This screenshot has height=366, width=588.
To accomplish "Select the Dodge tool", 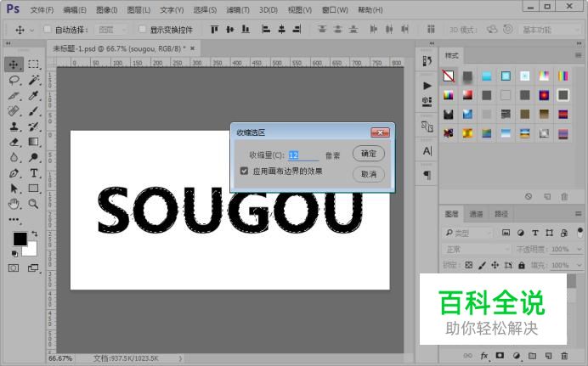I will click(x=33, y=157).
